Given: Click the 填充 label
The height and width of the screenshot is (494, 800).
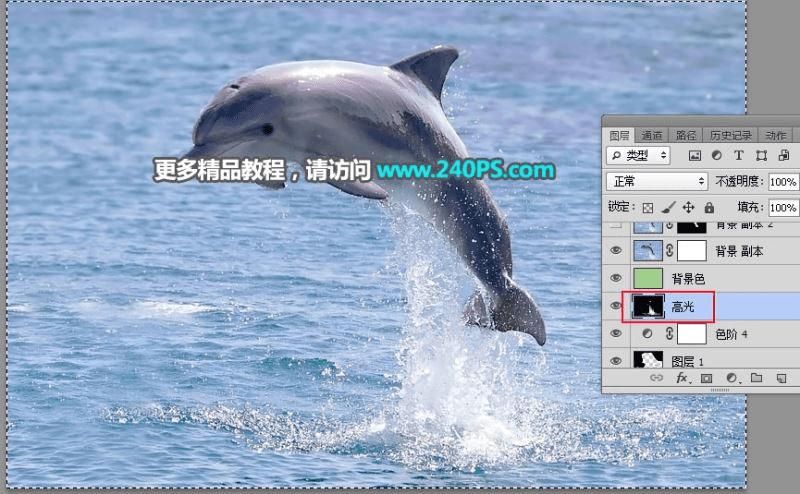Looking at the screenshot, I should click(751, 207).
